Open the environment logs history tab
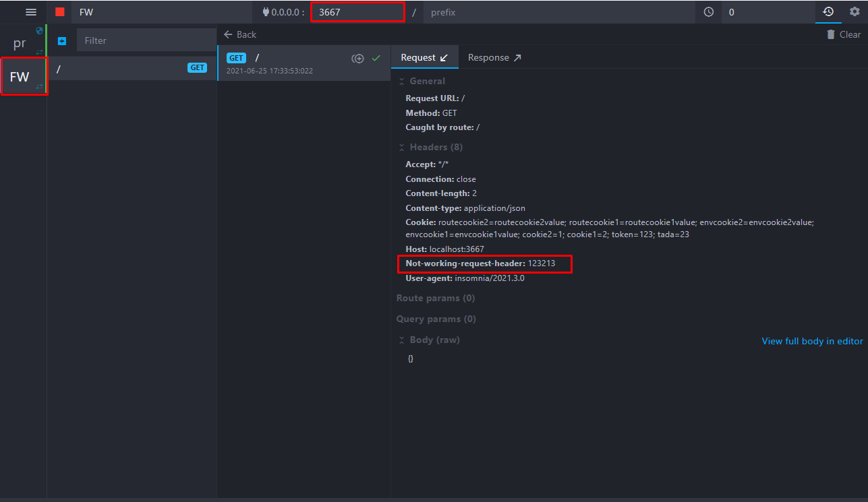 828,11
